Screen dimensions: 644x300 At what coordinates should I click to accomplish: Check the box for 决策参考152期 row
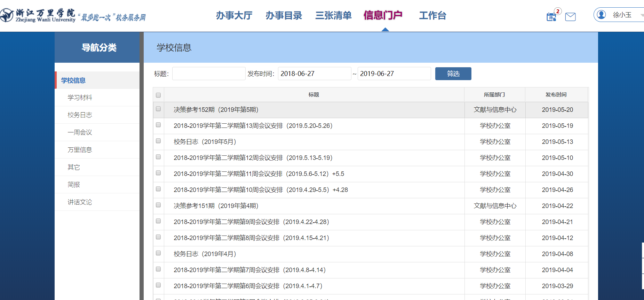click(x=158, y=109)
